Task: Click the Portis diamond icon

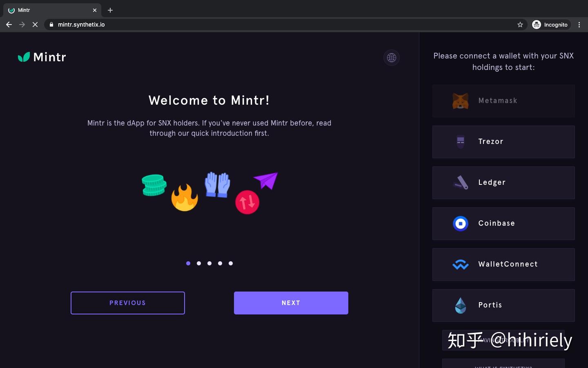Action: (x=461, y=305)
